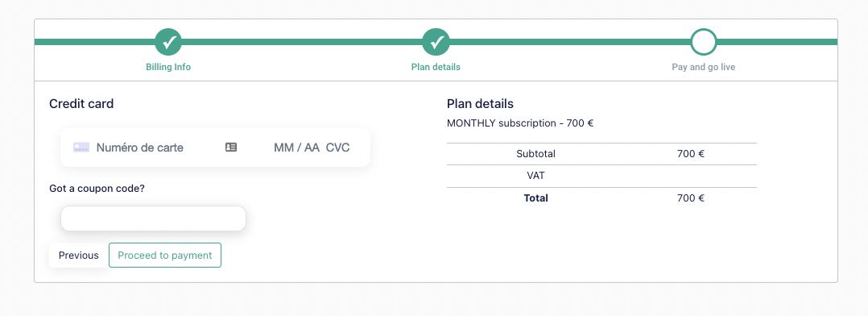Image resolution: width=868 pixels, height=316 pixels.
Task: Select the Pay and go live label
Action: pyautogui.click(x=704, y=67)
